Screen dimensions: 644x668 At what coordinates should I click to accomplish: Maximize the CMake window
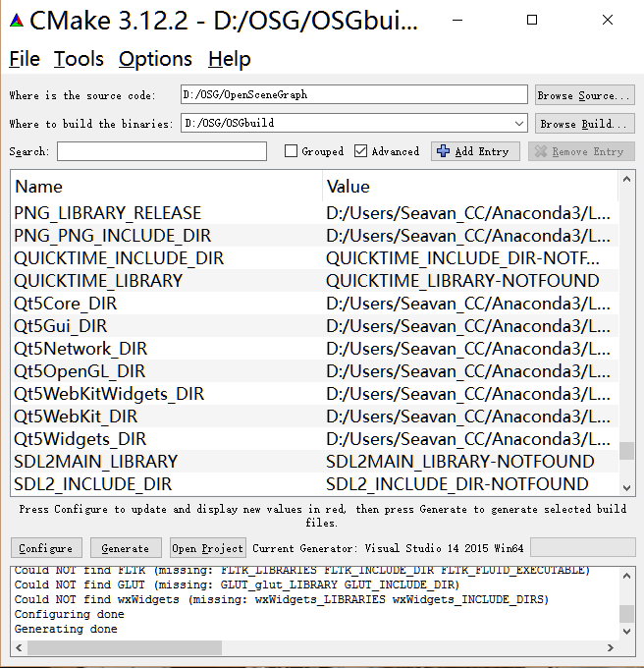click(x=532, y=20)
